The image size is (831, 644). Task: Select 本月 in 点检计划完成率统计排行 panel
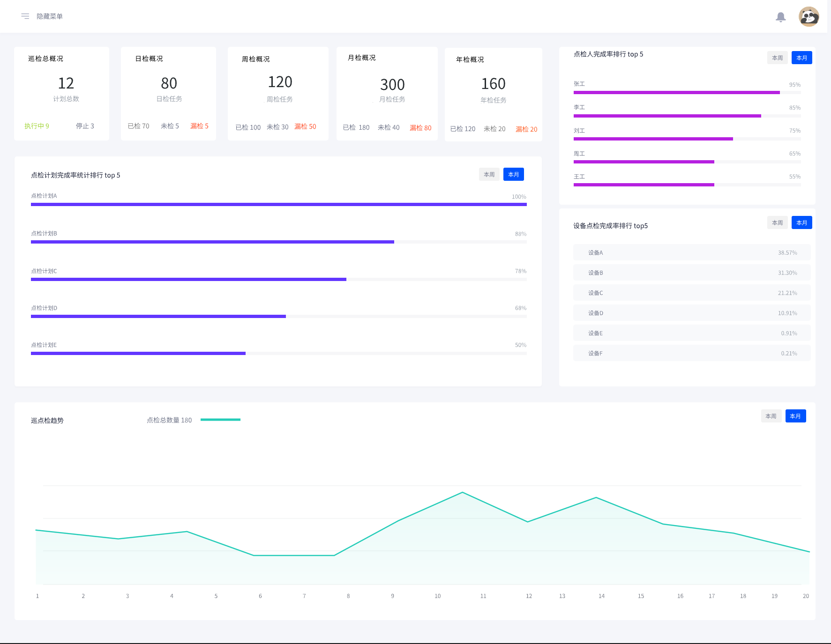pyautogui.click(x=513, y=175)
